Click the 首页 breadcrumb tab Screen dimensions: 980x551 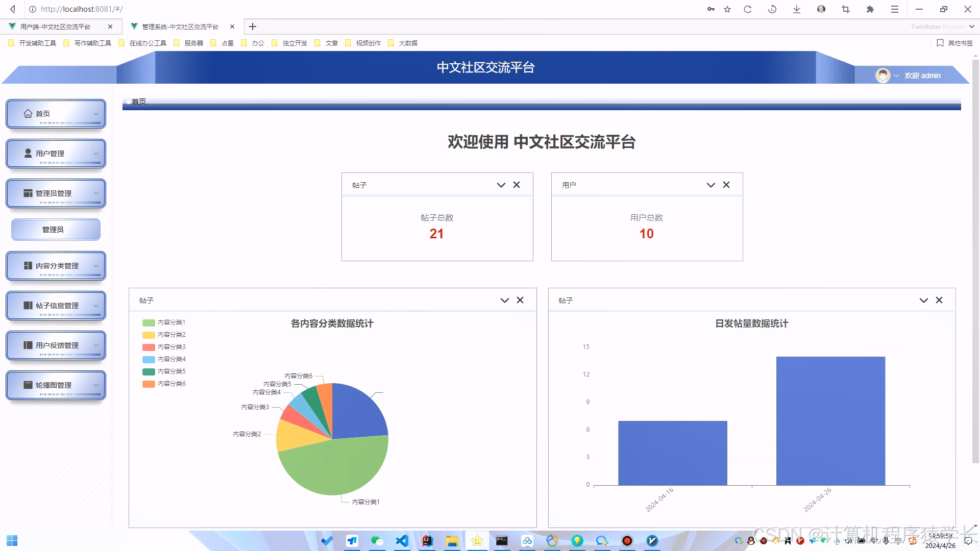(138, 102)
